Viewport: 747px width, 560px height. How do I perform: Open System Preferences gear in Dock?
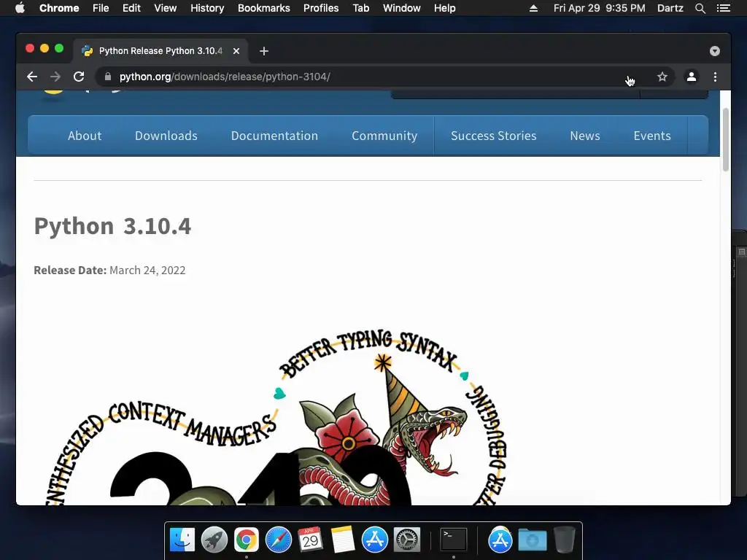pyautogui.click(x=407, y=540)
